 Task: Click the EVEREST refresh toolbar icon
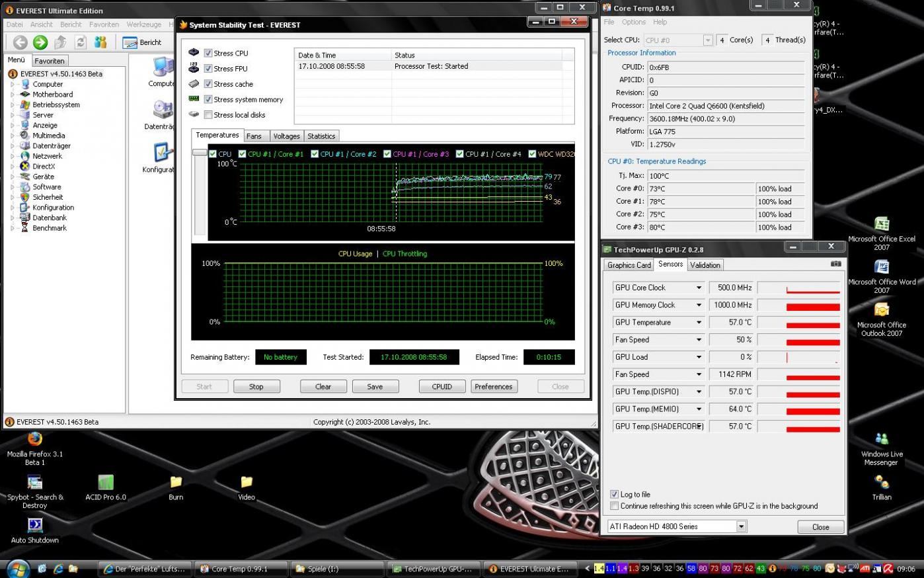coord(81,42)
